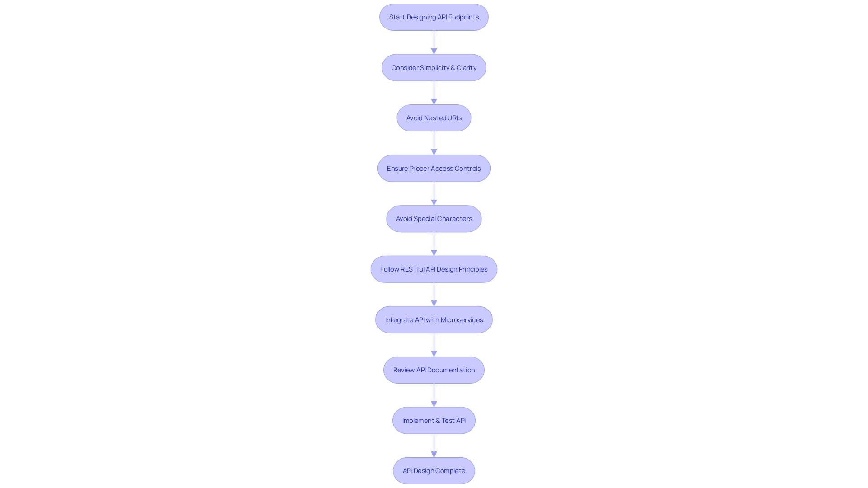Select the API Design Complete terminal node
Viewport: 868px width, 488px height.
coord(434,471)
